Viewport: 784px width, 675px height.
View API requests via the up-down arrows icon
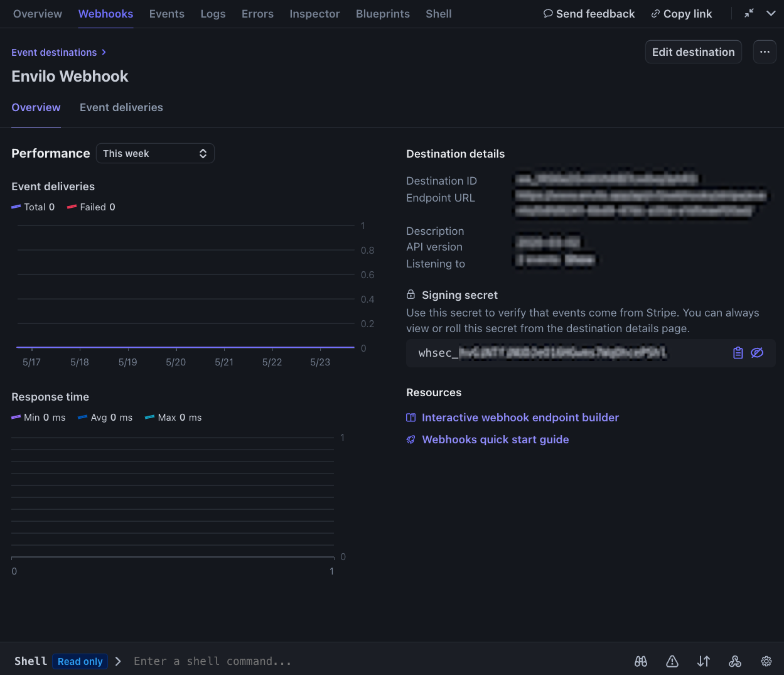point(703,661)
